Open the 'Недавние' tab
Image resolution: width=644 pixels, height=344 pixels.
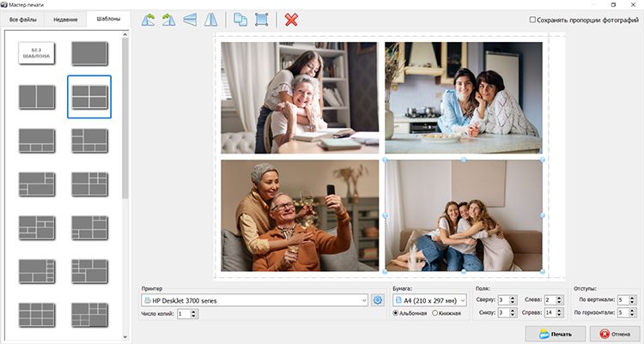(65, 18)
